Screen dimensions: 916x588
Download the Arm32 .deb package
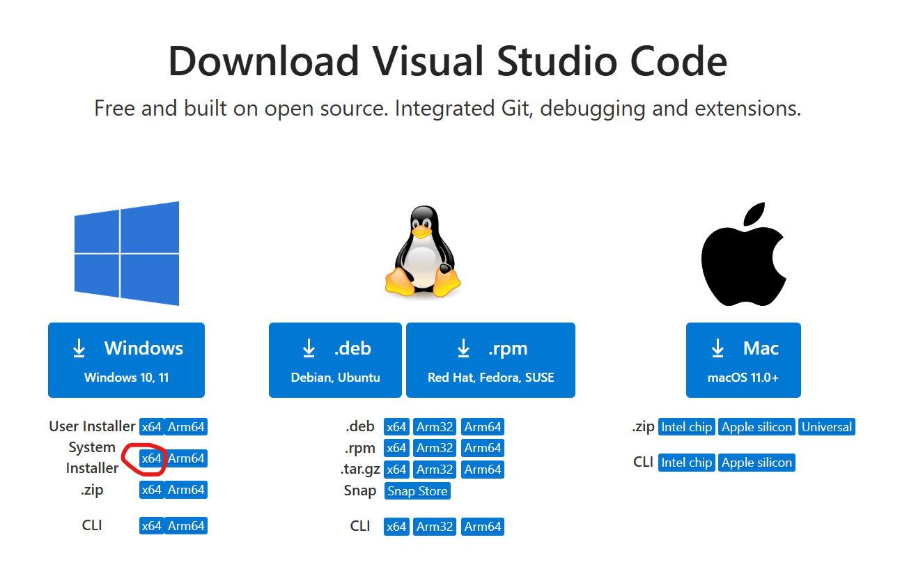[x=434, y=426]
